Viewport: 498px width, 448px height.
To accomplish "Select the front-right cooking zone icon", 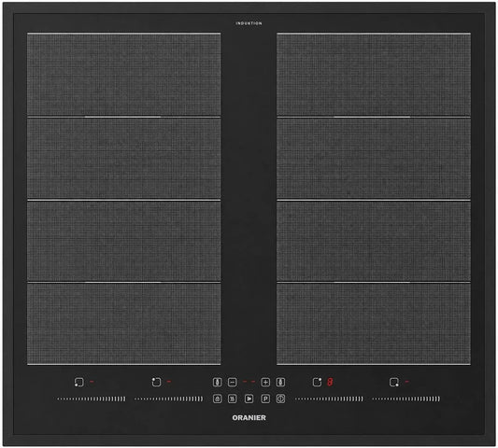I will click(394, 382).
